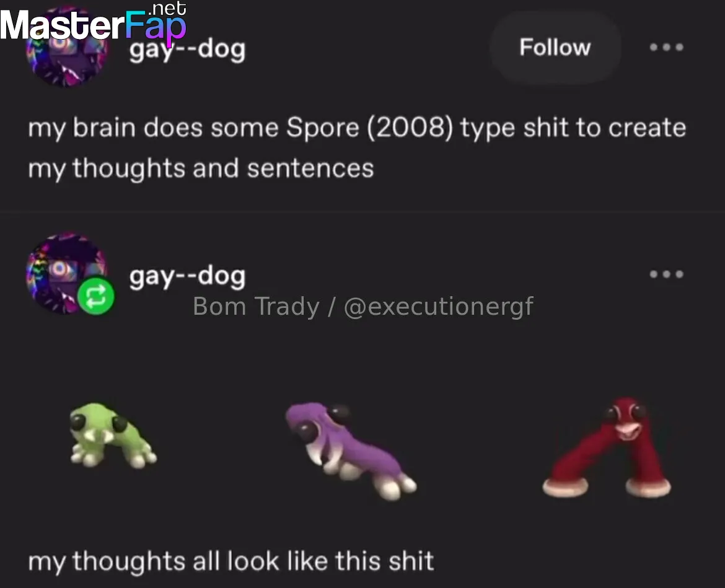Open the top post's three-dot menu
The width and height of the screenshot is (725, 588).
[x=666, y=47]
